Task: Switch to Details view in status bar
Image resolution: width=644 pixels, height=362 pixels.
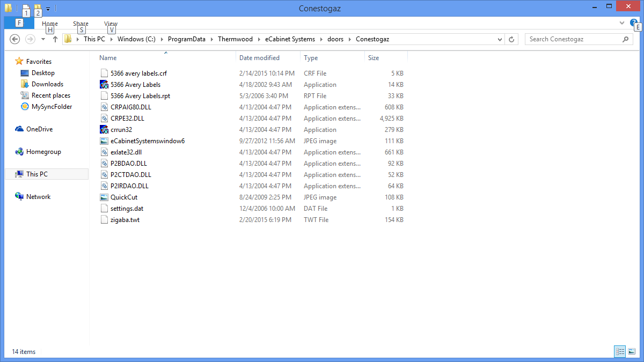Action: 620,351
